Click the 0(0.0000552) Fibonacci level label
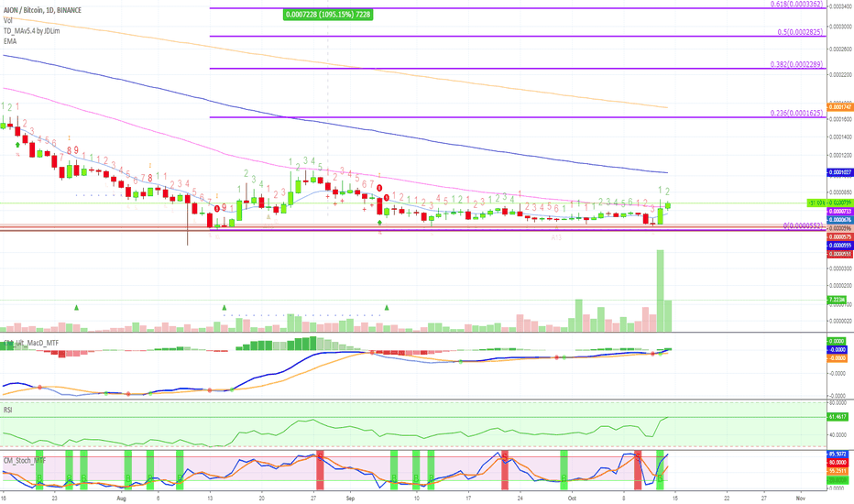The height and width of the screenshot is (504, 854). pos(803,225)
